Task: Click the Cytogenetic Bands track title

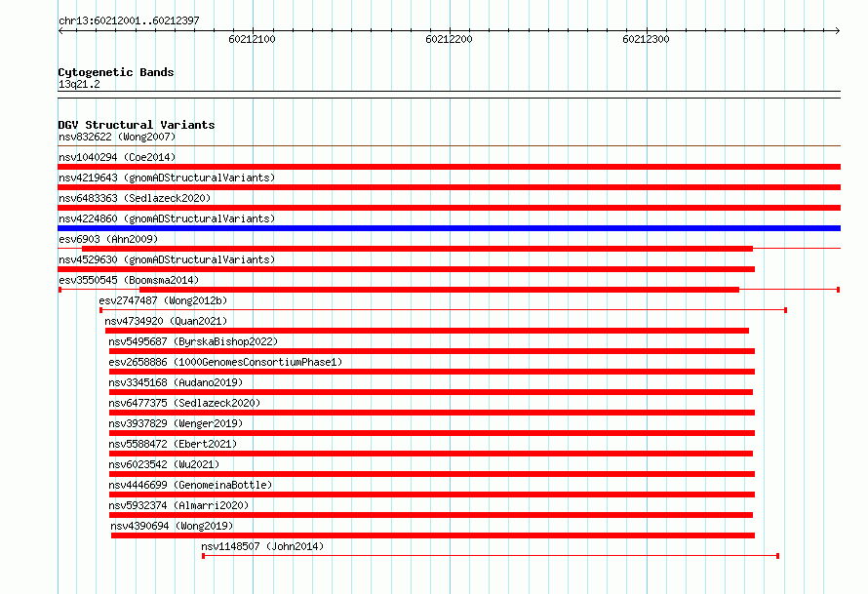Action: pos(116,72)
